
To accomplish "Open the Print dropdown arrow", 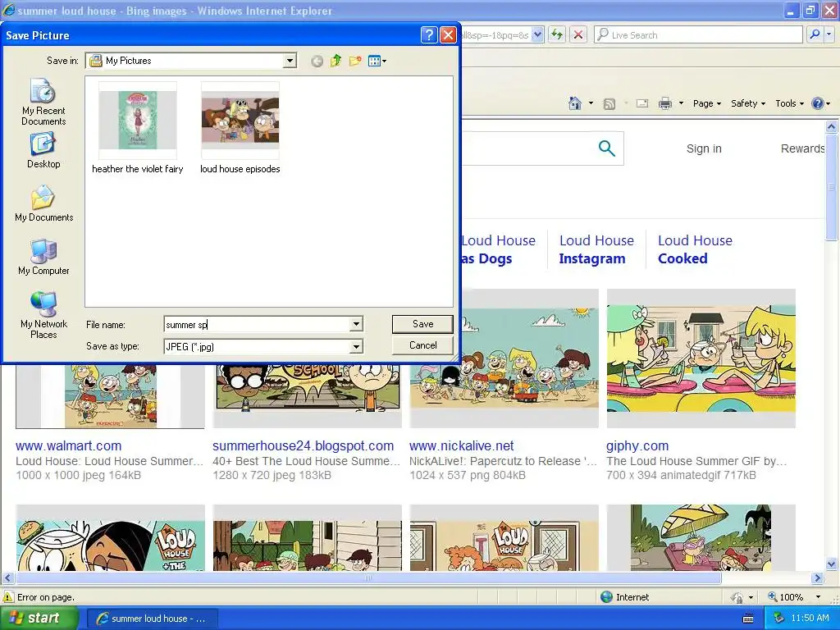I will point(681,103).
